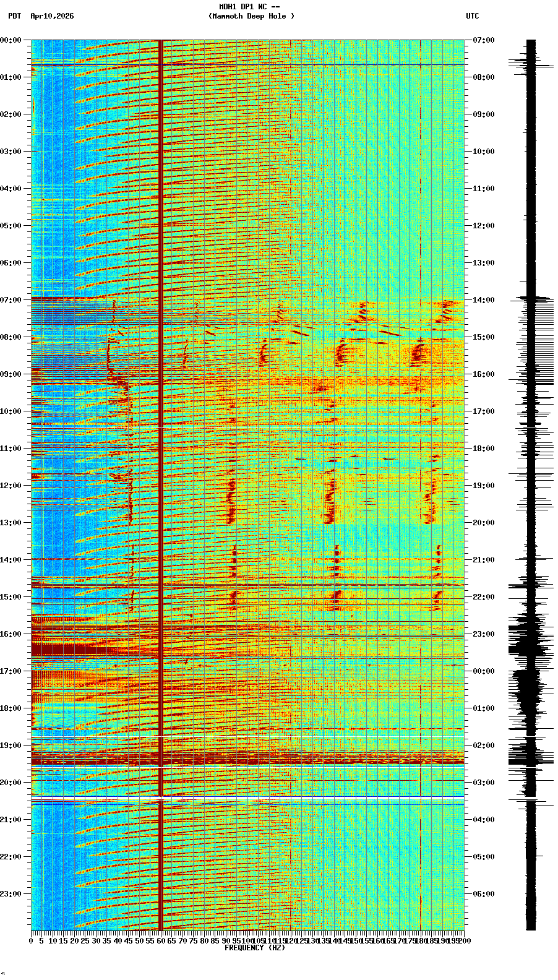Image resolution: width=558 pixels, height=980 pixels.
Task: Click the 19:00 UTC time label
Action: 484,486
